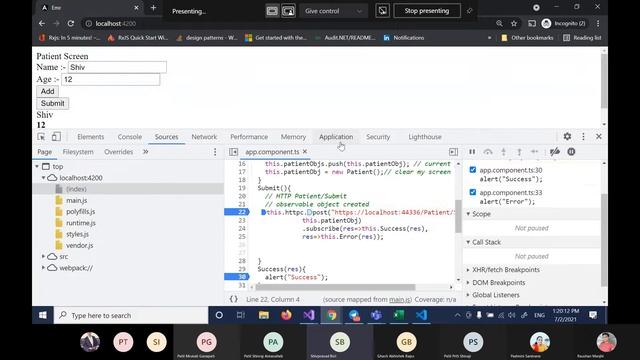Image resolution: width=640 pixels, height=360 pixels.
Task: Close the app.component.ts file tab
Action: 305,151
